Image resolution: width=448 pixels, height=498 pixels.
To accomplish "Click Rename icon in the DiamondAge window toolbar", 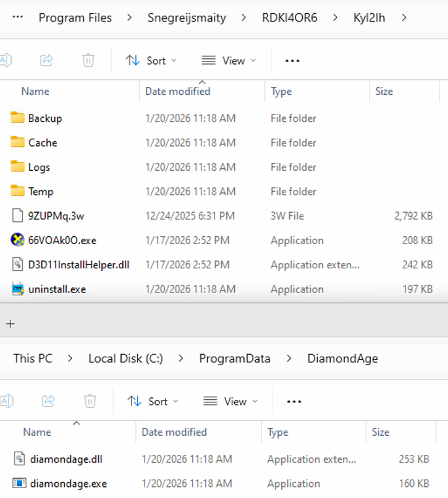I will coord(7,400).
